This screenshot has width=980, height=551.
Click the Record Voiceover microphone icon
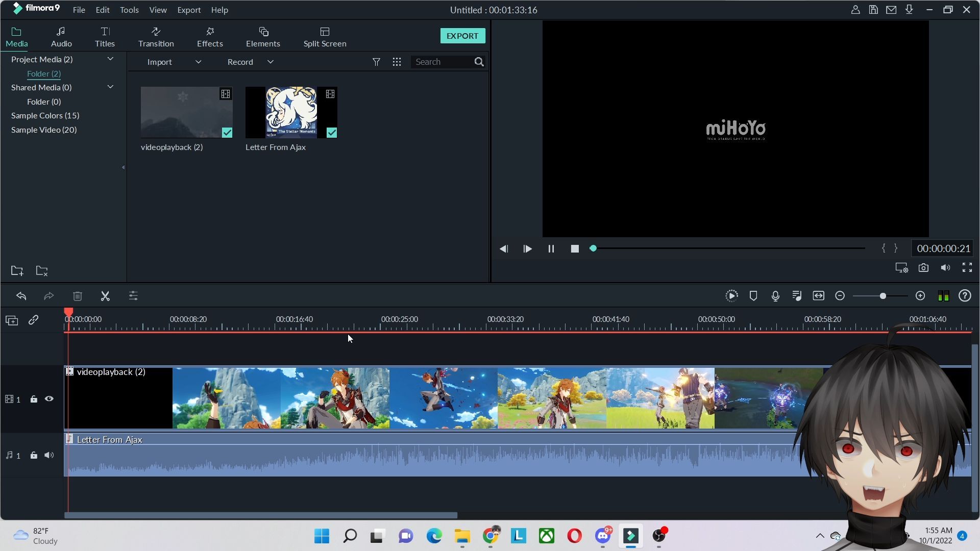775,296
